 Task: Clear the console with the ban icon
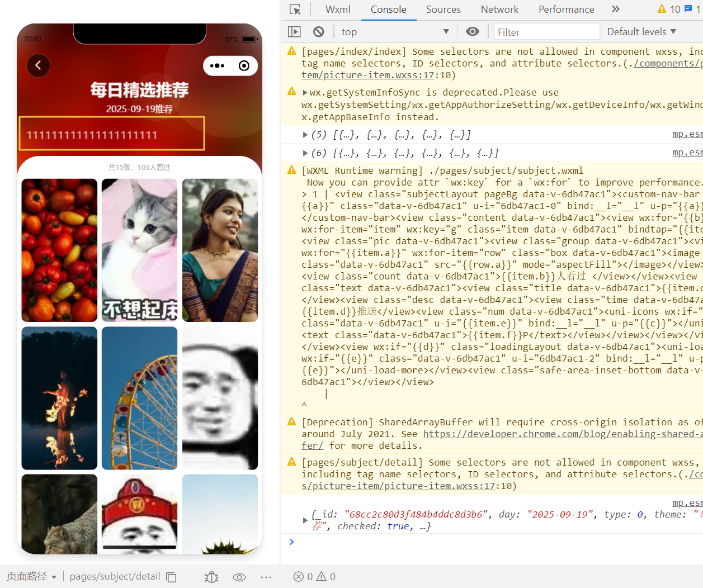pyautogui.click(x=319, y=32)
